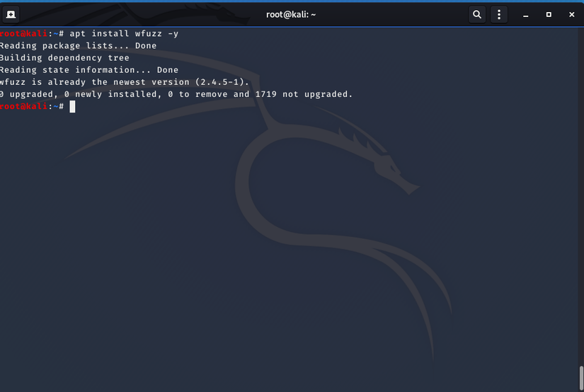The height and width of the screenshot is (392, 584).
Task: Close the root@kali terminal window
Action: point(572,15)
